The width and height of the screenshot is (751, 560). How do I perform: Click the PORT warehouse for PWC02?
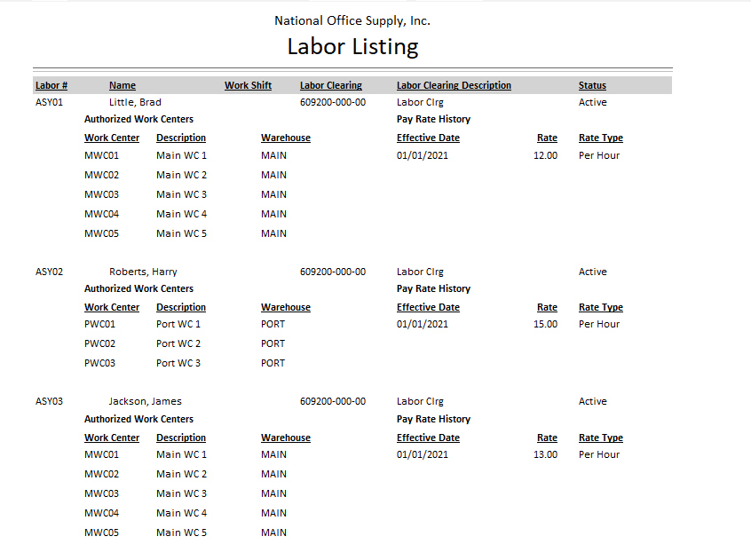[x=273, y=343]
